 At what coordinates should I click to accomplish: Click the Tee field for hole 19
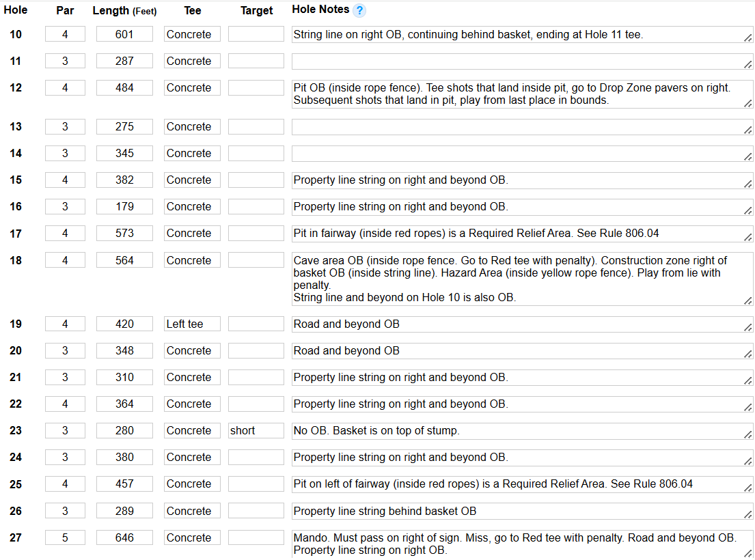192,324
